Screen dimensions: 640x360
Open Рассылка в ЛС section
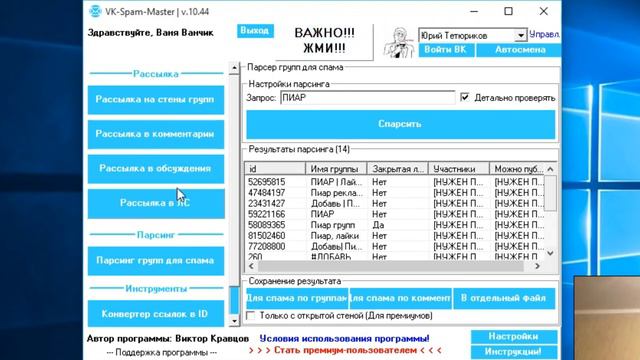156,203
